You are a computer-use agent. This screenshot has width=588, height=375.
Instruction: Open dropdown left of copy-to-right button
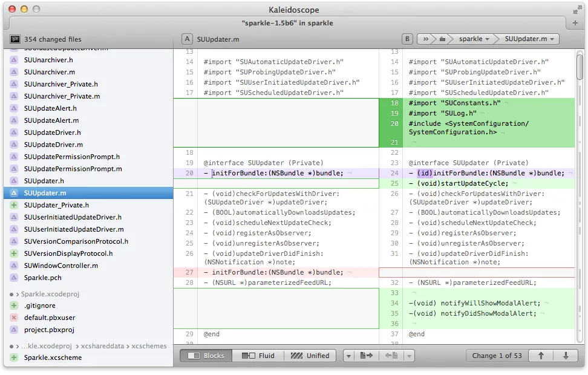(348, 356)
